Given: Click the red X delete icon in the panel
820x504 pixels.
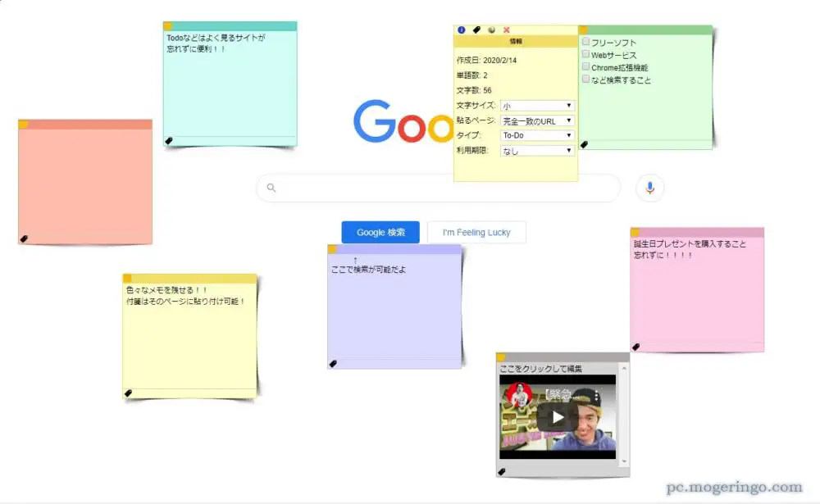Looking at the screenshot, I should point(506,30).
